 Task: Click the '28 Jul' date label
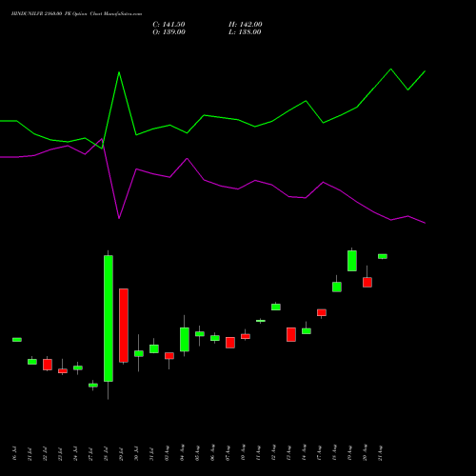point(106,454)
